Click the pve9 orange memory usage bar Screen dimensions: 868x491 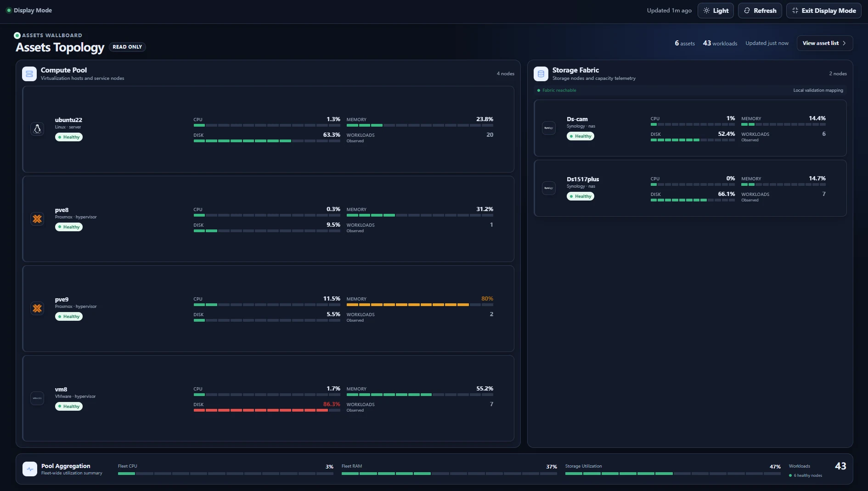(420, 305)
